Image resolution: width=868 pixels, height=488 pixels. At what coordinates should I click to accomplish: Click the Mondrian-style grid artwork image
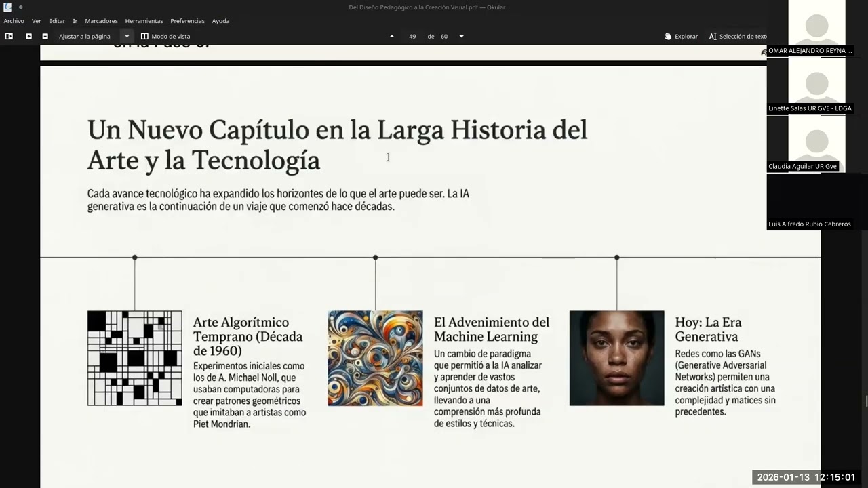pyautogui.click(x=134, y=359)
